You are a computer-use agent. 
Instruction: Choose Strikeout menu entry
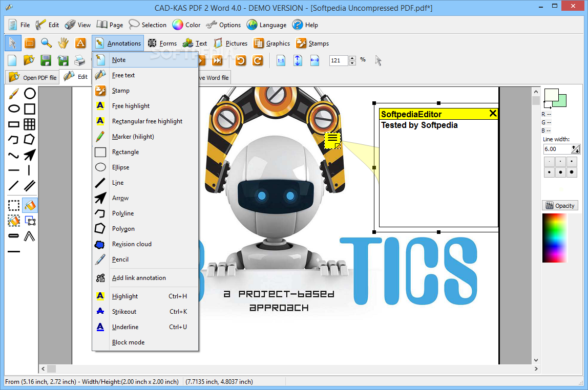pos(145,311)
